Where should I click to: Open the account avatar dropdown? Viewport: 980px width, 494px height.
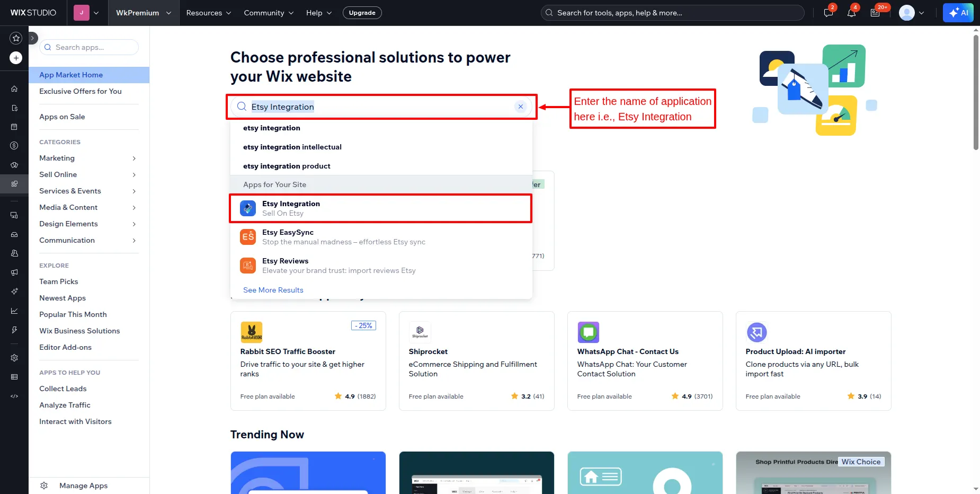(911, 13)
